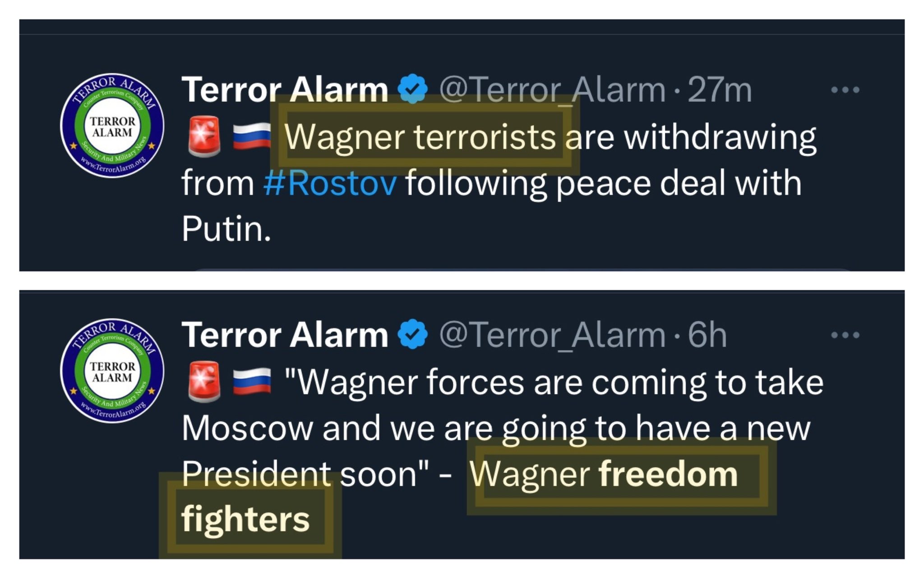Open the 6h timestamp link
This screenshot has width=924, height=578.
click(707, 335)
